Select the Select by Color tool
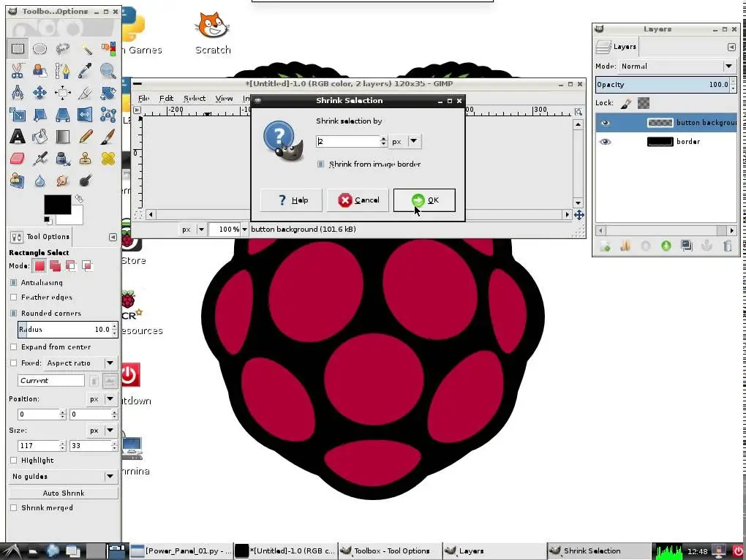The width and height of the screenshot is (746, 560). (108, 48)
